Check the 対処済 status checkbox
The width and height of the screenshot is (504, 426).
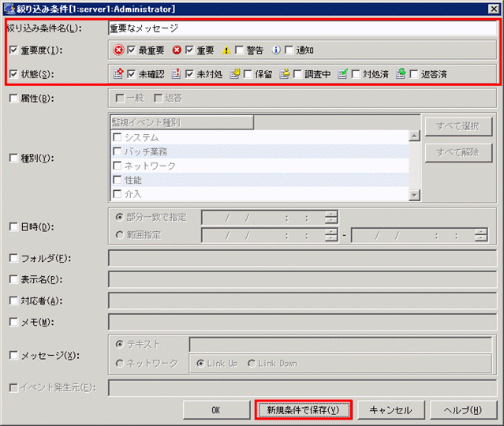coord(356,74)
